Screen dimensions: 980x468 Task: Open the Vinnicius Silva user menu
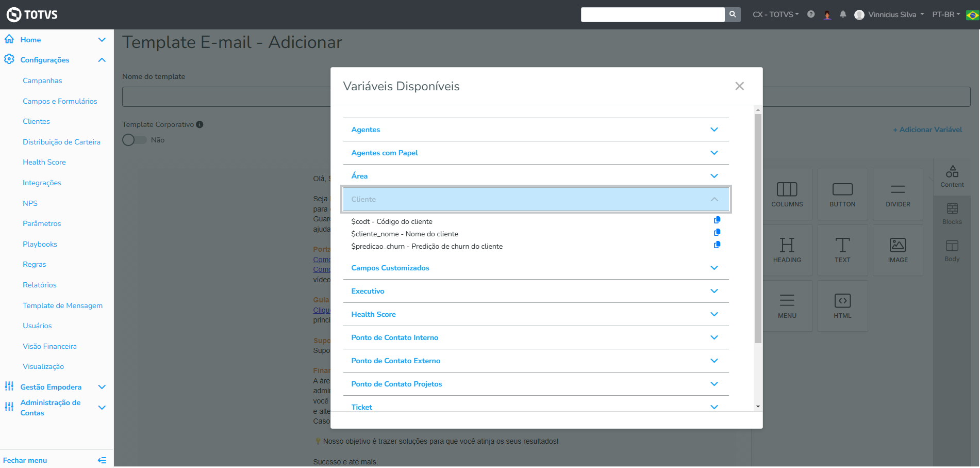pyautogui.click(x=889, y=14)
